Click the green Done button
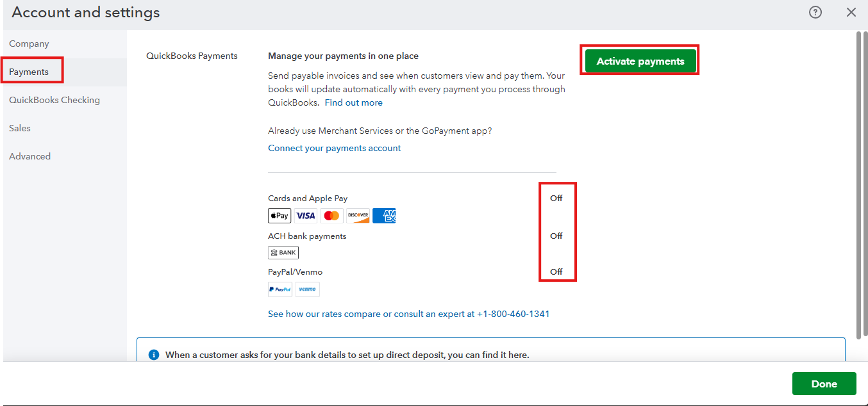The height and width of the screenshot is (406, 868). click(x=824, y=384)
